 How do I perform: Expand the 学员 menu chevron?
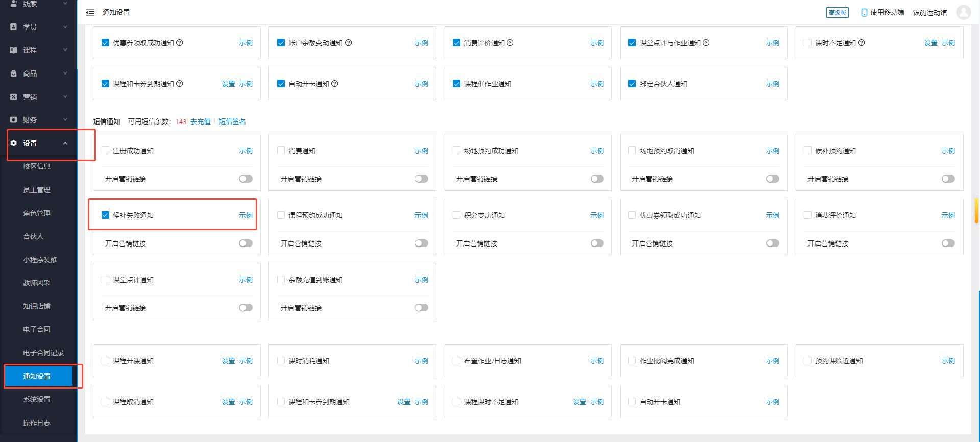tap(65, 27)
